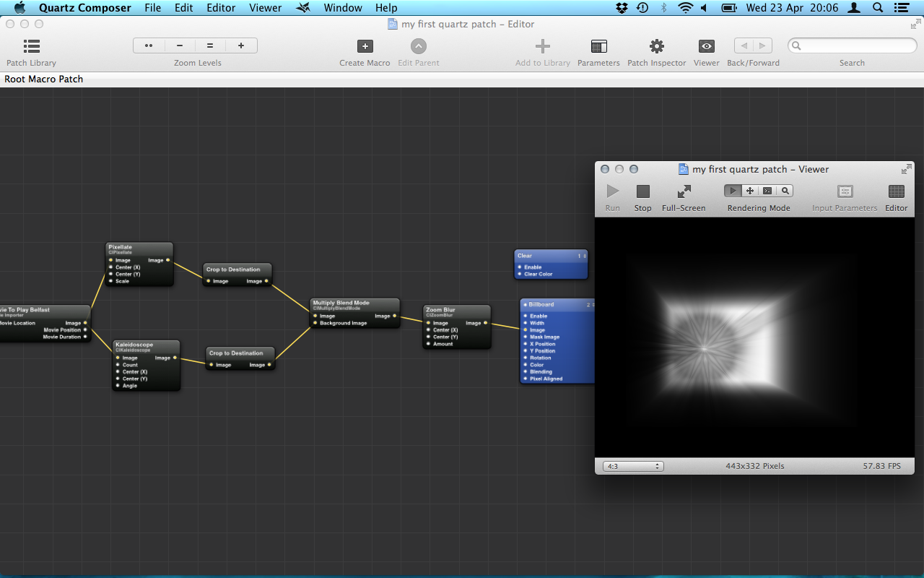
Task: Open the Editor menu
Action: [221, 8]
